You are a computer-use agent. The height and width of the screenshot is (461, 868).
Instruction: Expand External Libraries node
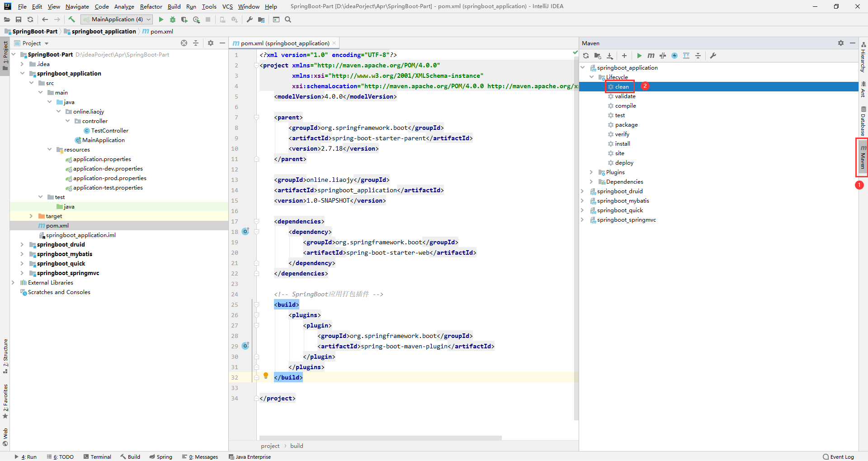coord(13,283)
